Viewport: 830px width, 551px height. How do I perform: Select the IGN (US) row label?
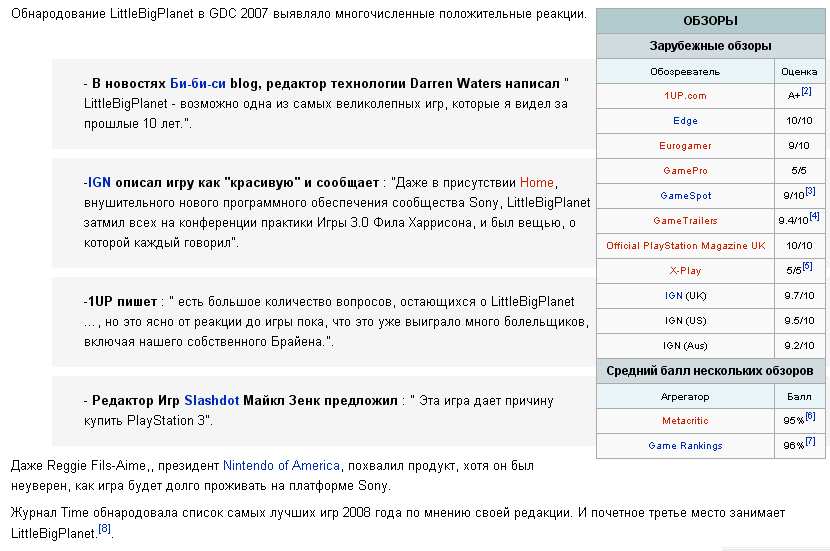coord(685,320)
